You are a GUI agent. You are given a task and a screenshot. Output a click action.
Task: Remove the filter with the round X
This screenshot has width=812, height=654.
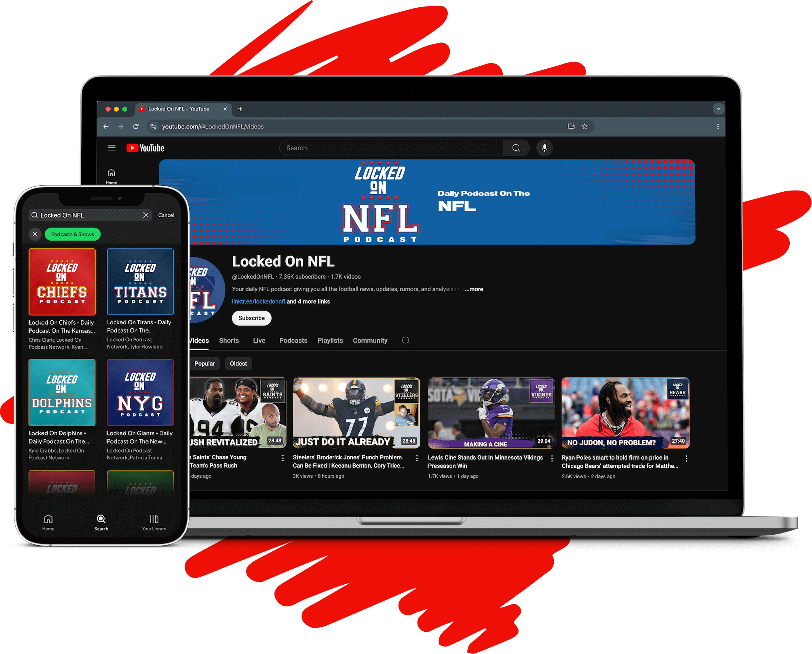(x=35, y=234)
